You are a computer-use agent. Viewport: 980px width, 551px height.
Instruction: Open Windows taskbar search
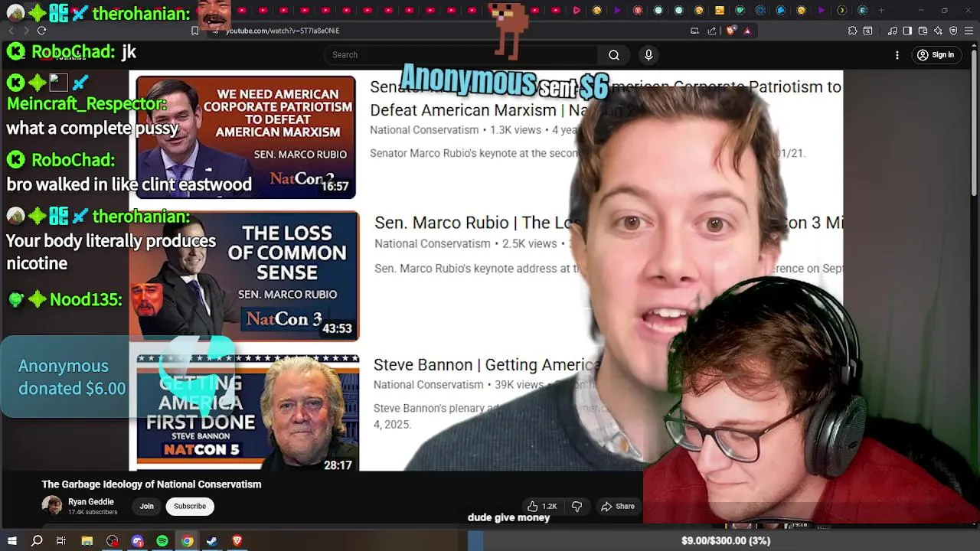[x=37, y=541]
